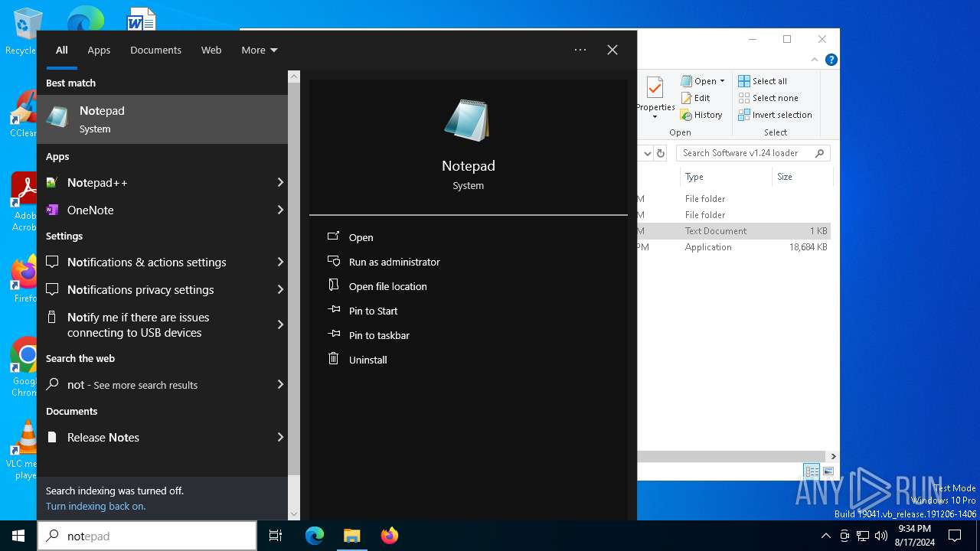
Task: Expand Notifications & actions settings arrow
Action: click(280, 262)
